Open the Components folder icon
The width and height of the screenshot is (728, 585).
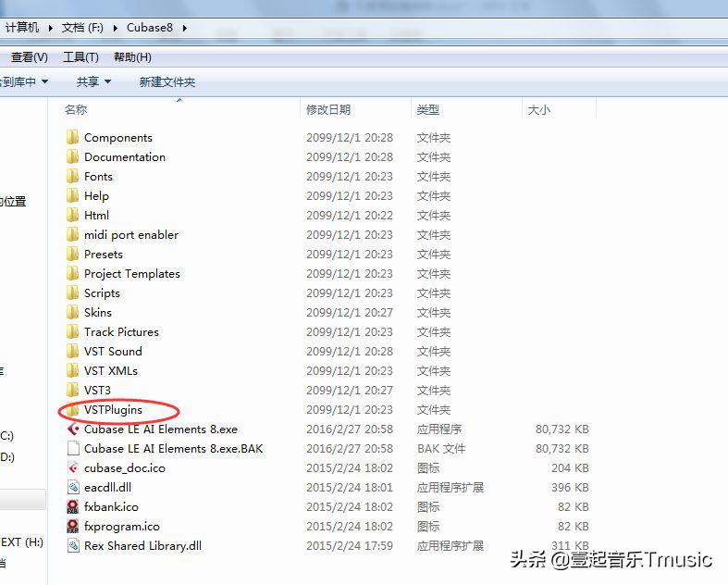[x=72, y=138]
